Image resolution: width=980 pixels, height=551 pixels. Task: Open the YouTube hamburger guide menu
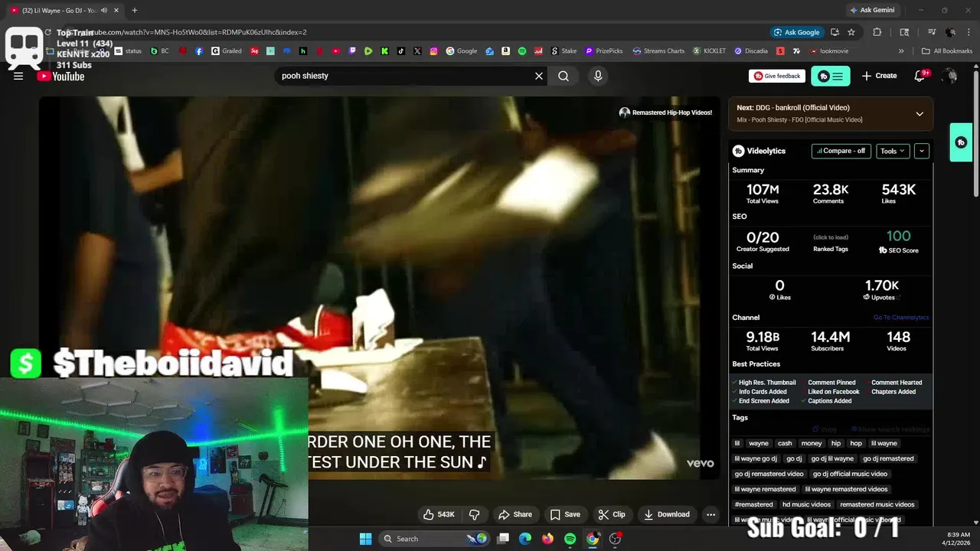click(x=18, y=76)
